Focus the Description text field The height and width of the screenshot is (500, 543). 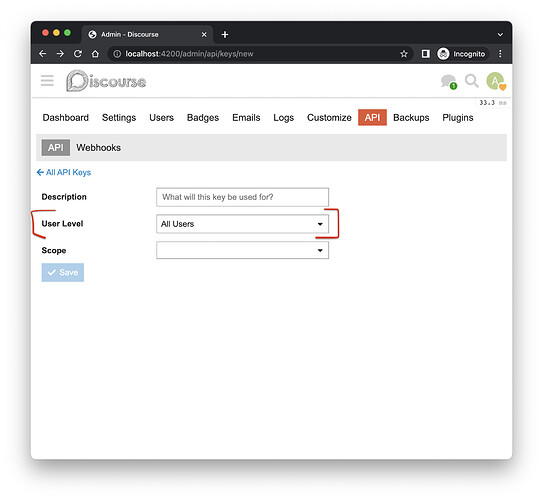point(242,197)
